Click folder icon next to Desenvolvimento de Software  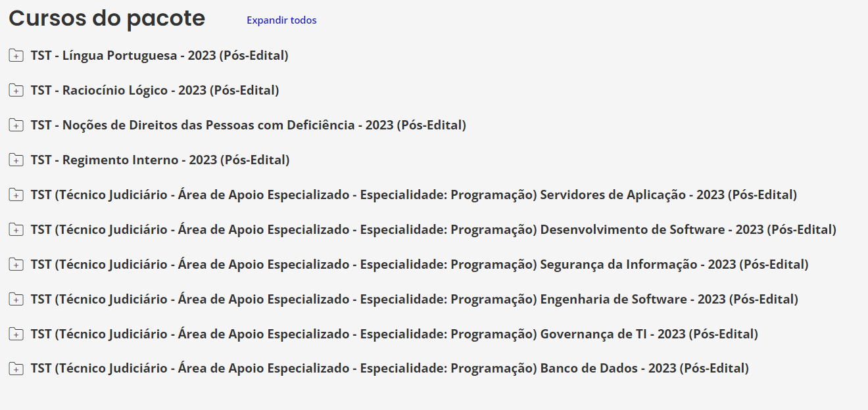(x=16, y=230)
